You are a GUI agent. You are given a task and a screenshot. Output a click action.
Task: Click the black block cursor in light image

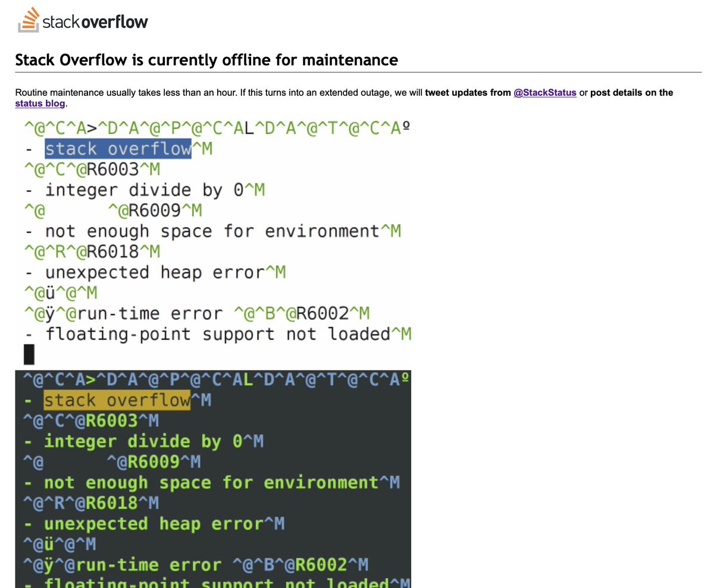30,356
